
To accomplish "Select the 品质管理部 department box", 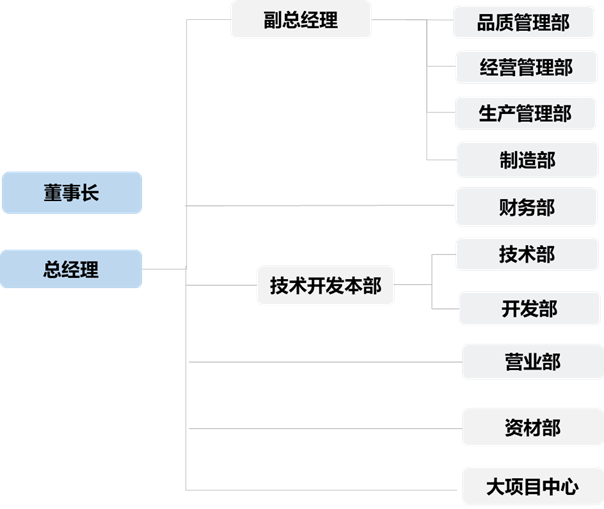I will [524, 22].
